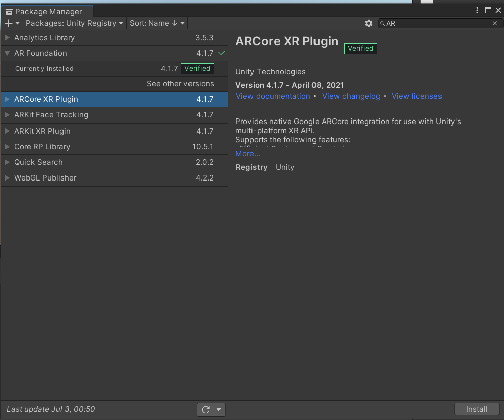Image resolution: width=504 pixels, height=420 pixels.
Task: Expand ARKit Face Tracking versions
Action: click(x=7, y=115)
